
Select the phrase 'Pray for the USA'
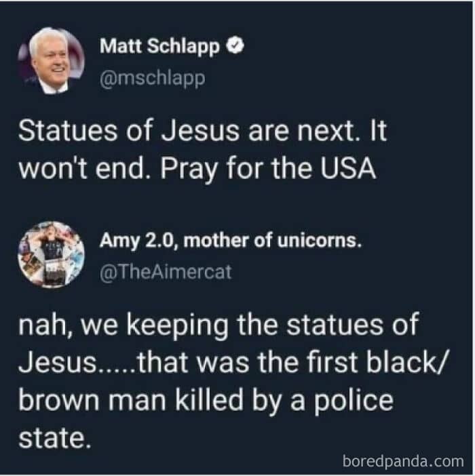click(x=268, y=169)
